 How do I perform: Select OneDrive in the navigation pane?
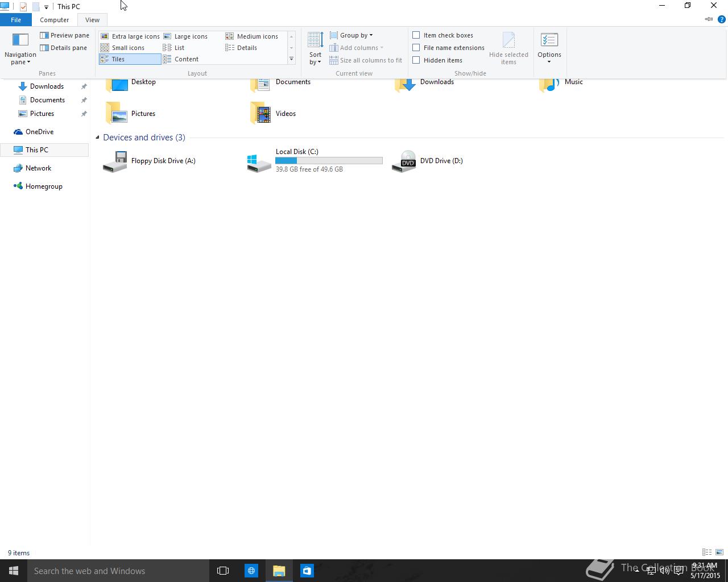point(39,132)
